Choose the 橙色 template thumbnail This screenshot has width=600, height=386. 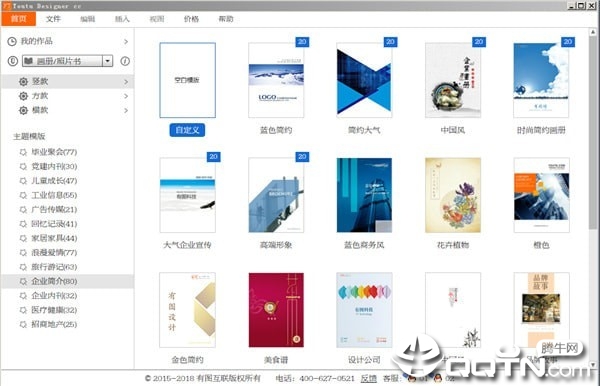click(541, 195)
